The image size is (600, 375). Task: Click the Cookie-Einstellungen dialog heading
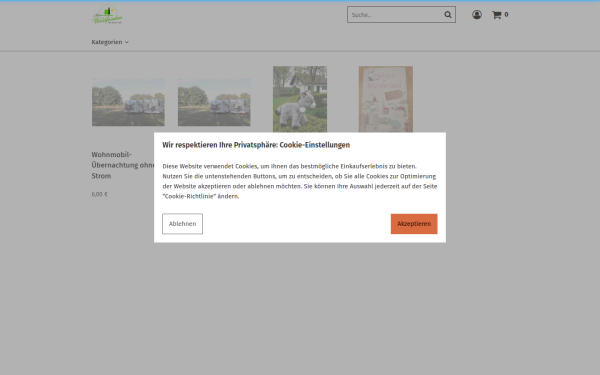coord(256,145)
